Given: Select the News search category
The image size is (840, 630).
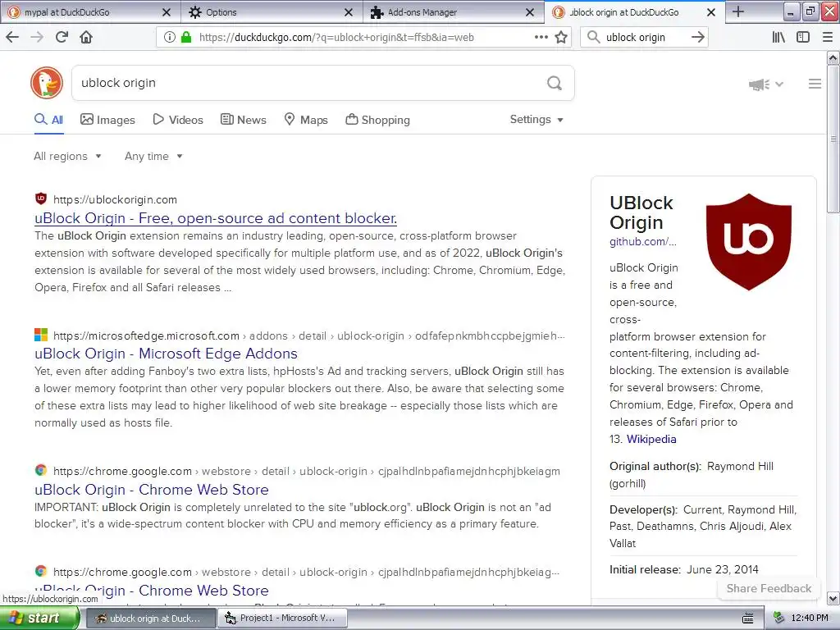Looking at the screenshot, I should point(244,120).
